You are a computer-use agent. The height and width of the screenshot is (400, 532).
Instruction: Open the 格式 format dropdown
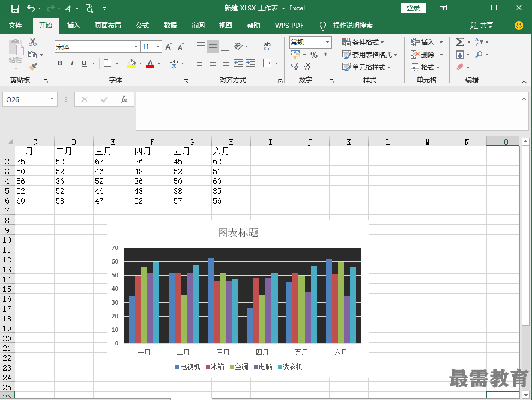pyautogui.click(x=425, y=67)
